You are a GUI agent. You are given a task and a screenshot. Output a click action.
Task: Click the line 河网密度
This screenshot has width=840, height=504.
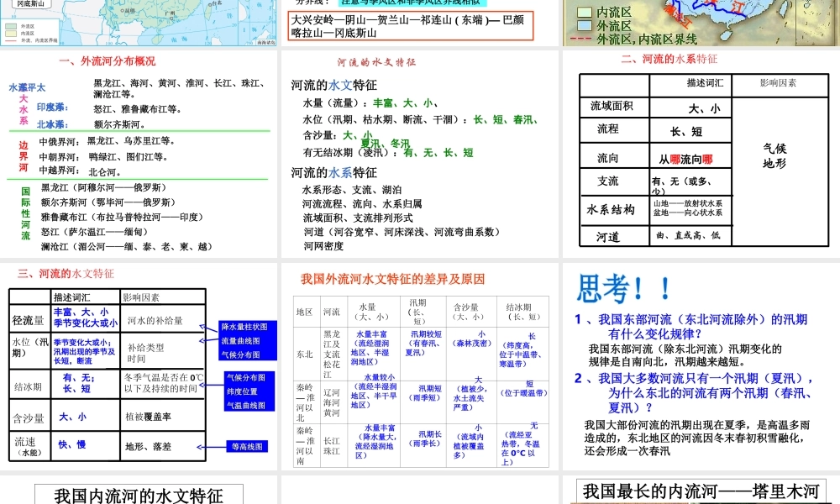tap(323, 246)
